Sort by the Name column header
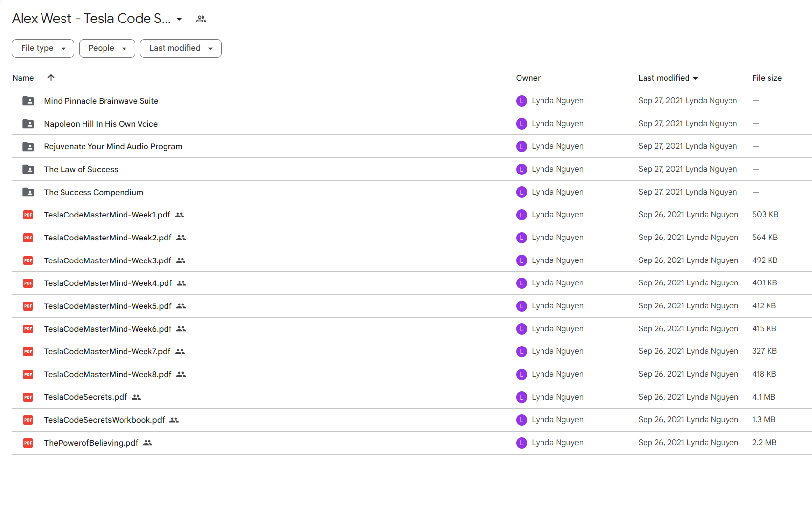Image resolution: width=812 pixels, height=521 pixels. pos(23,78)
